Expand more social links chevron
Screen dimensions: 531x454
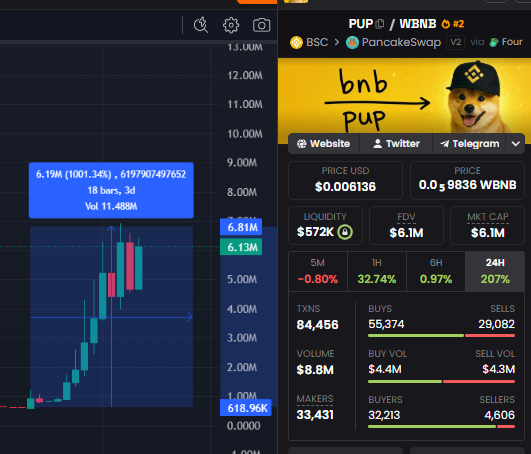coord(515,144)
